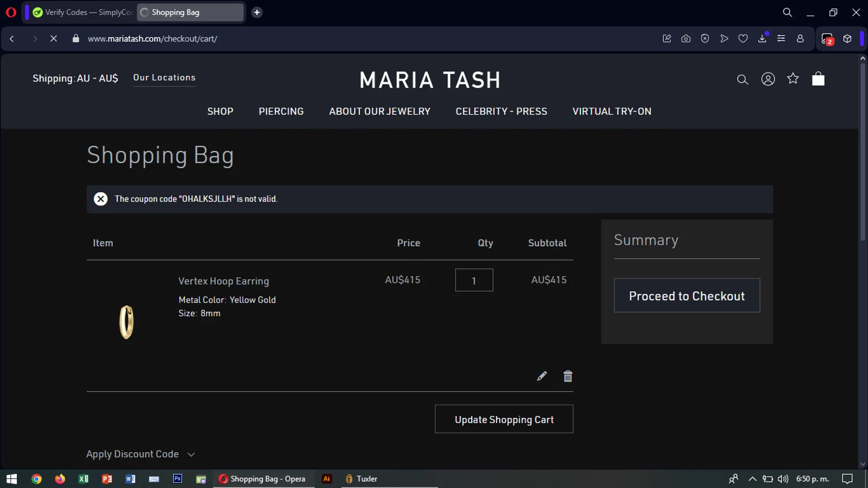This screenshot has width=868, height=488.
Task: Open Vertex Hoop Earring product link
Action: tap(223, 281)
